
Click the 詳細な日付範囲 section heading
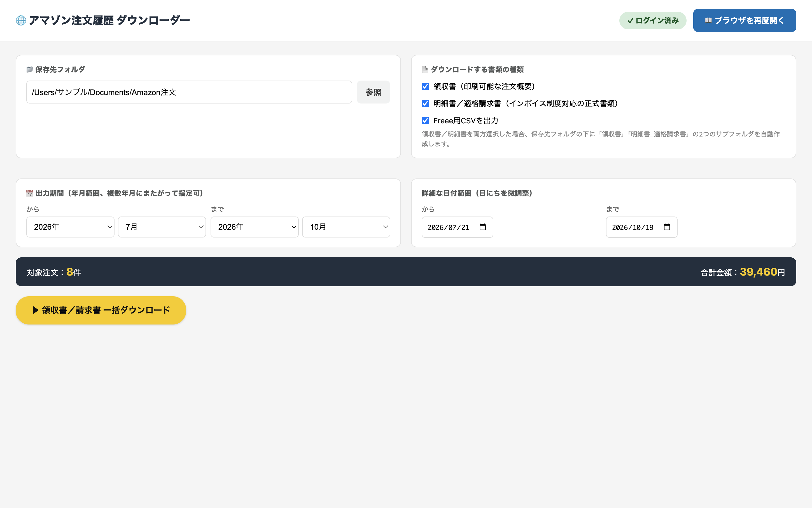477,193
